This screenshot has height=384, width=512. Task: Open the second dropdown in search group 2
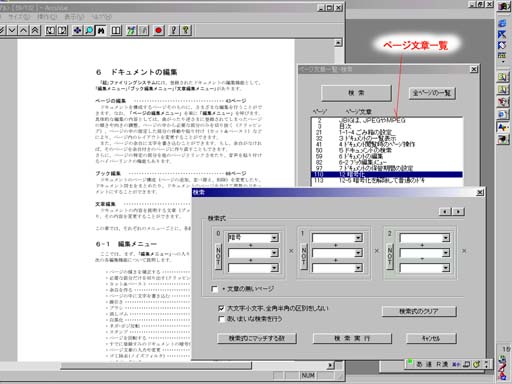(446, 253)
